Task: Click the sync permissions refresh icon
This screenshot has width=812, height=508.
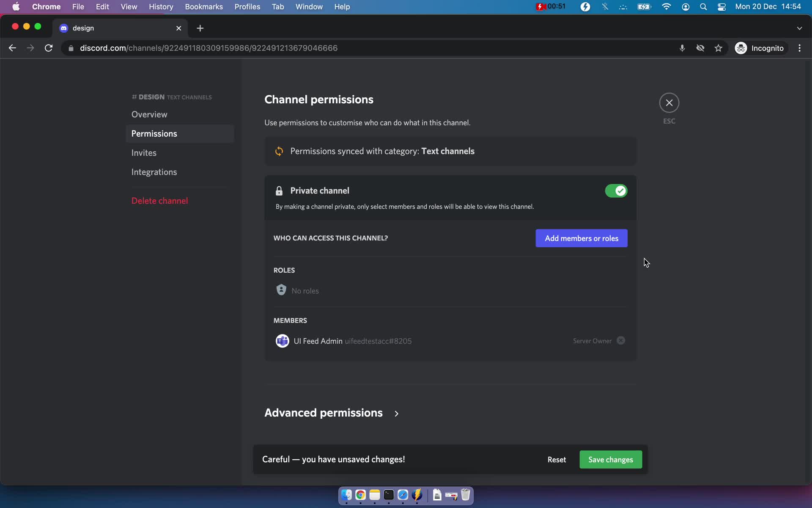Action: click(x=279, y=151)
